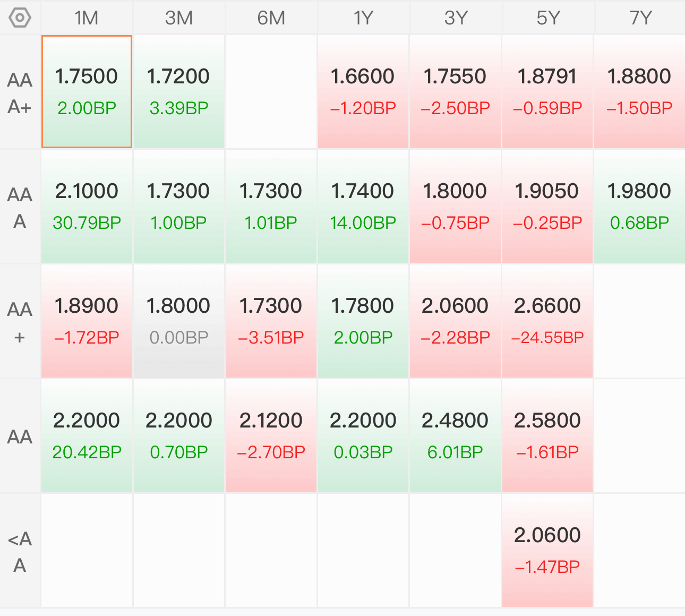Image resolution: width=685 pixels, height=616 pixels.
Task: Select the AA+ 1Y cell 1.7800
Action: (363, 321)
